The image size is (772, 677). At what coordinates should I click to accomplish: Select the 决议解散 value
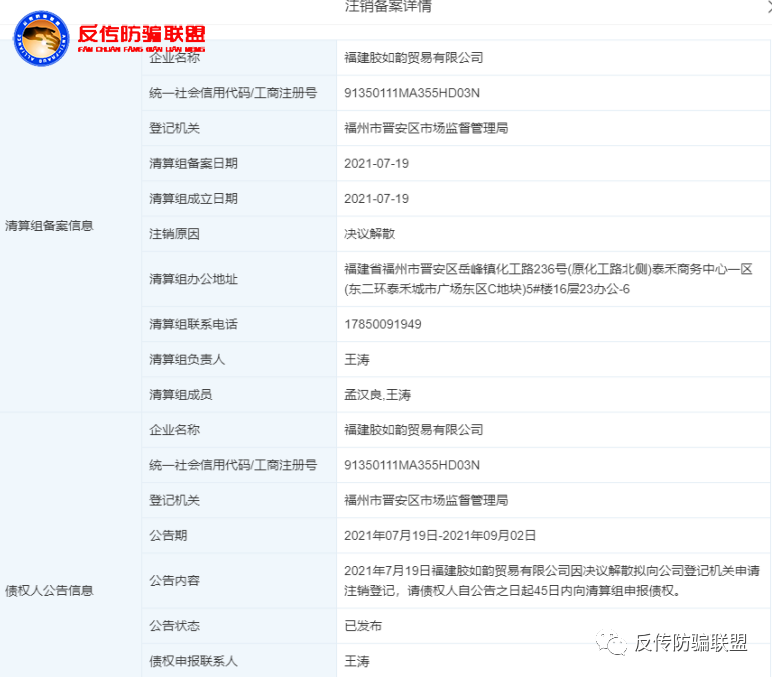coord(369,234)
